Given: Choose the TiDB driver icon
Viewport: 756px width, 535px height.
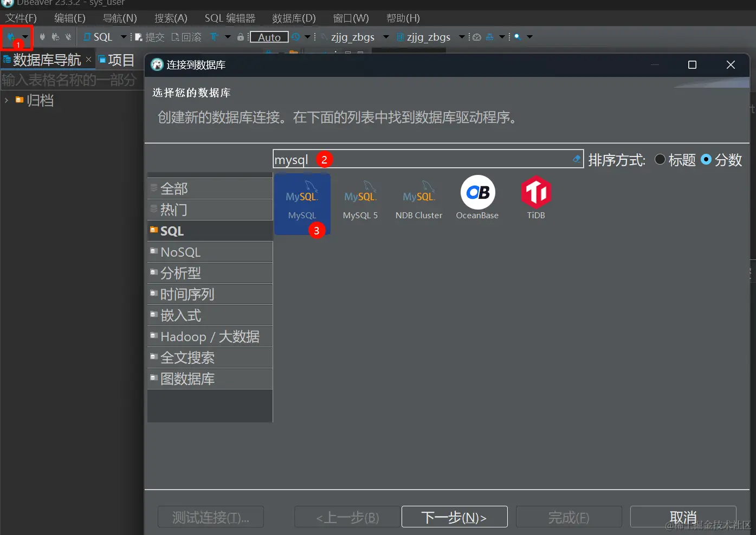Looking at the screenshot, I should pos(535,198).
